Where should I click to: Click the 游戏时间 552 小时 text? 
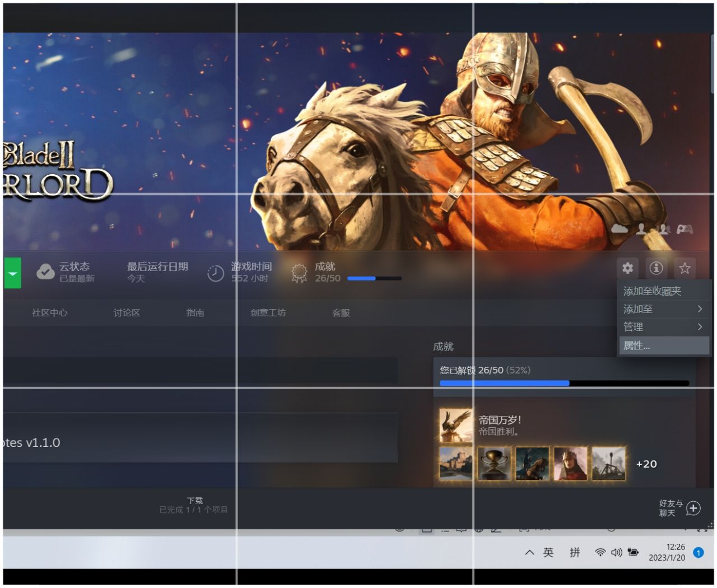coord(252,272)
